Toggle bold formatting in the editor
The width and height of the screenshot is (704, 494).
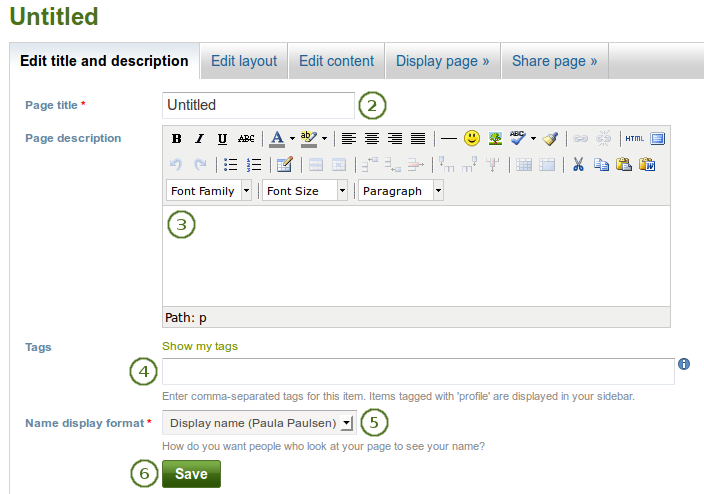177,139
